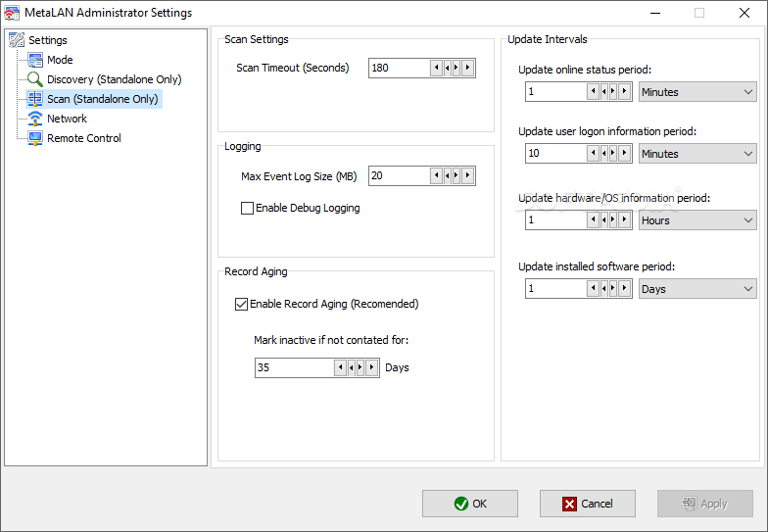Decrease Max Event Log Size using outer left arrow
This screenshot has width=768, height=532.
(437, 175)
